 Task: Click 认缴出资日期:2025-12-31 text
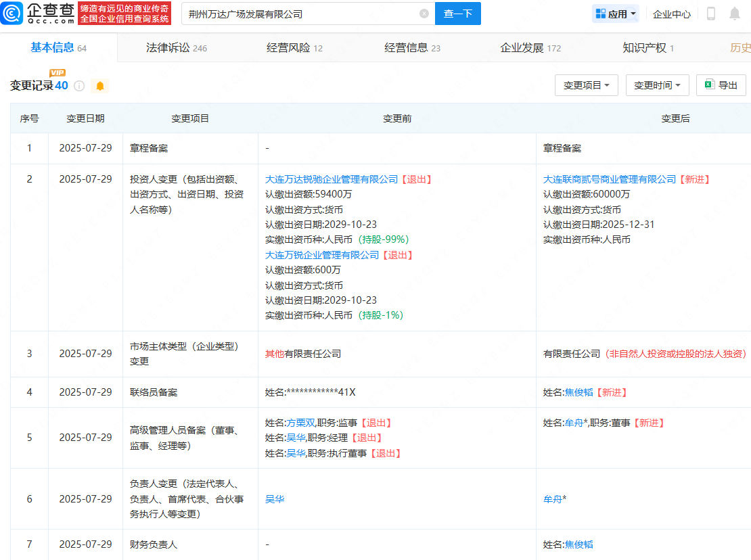pyautogui.click(x=599, y=225)
